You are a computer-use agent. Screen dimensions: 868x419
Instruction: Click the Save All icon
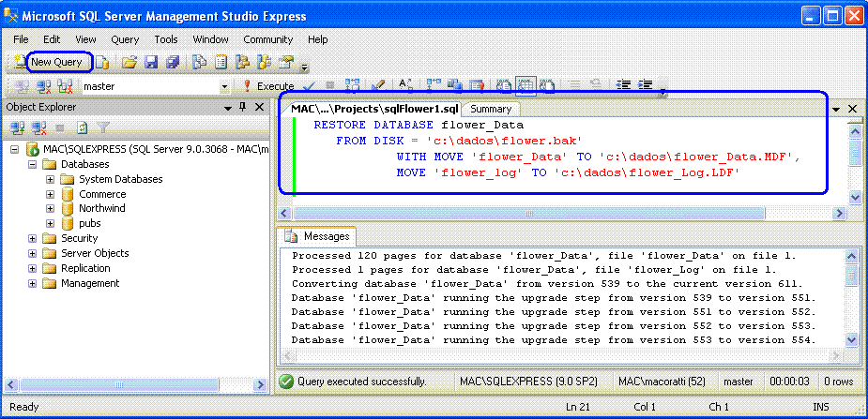(x=172, y=63)
